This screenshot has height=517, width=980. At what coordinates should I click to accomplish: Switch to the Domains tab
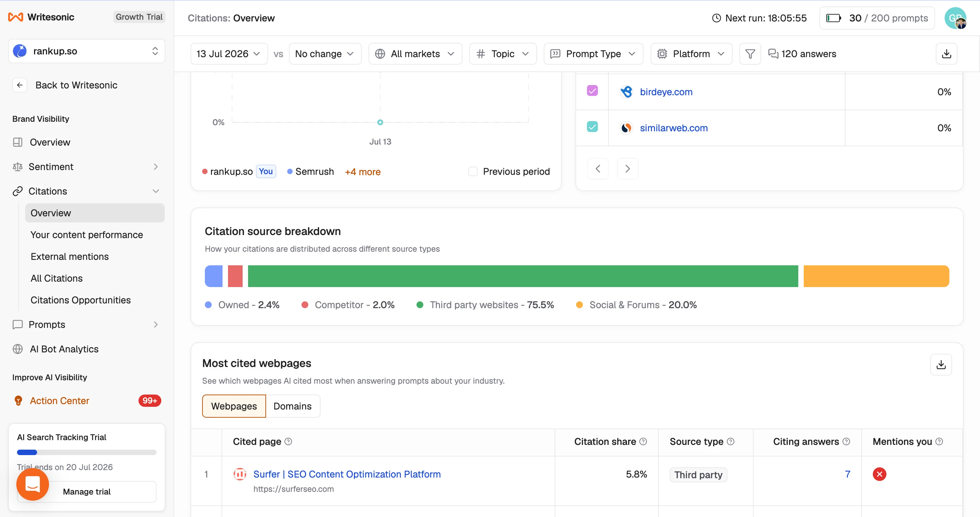[x=293, y=406]
